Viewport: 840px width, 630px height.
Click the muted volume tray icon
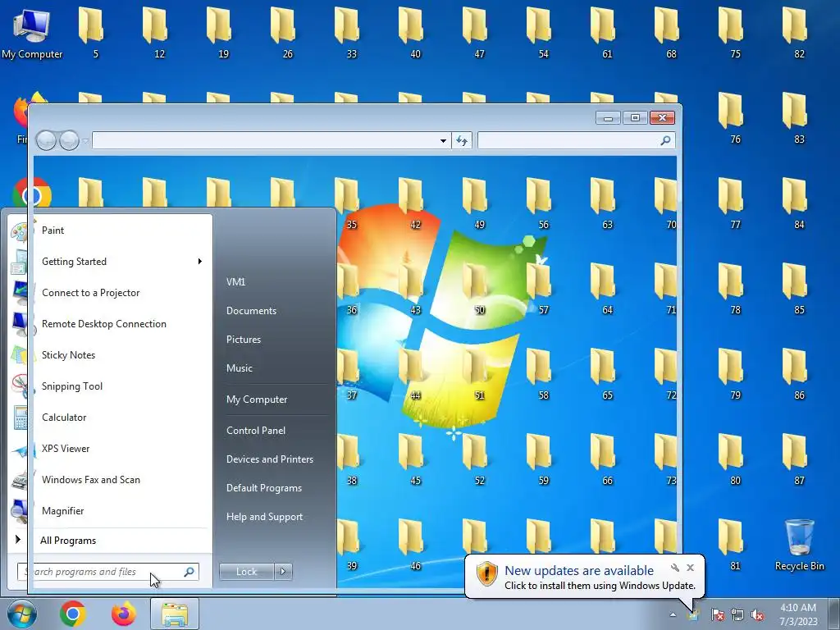tap(757, 615)
